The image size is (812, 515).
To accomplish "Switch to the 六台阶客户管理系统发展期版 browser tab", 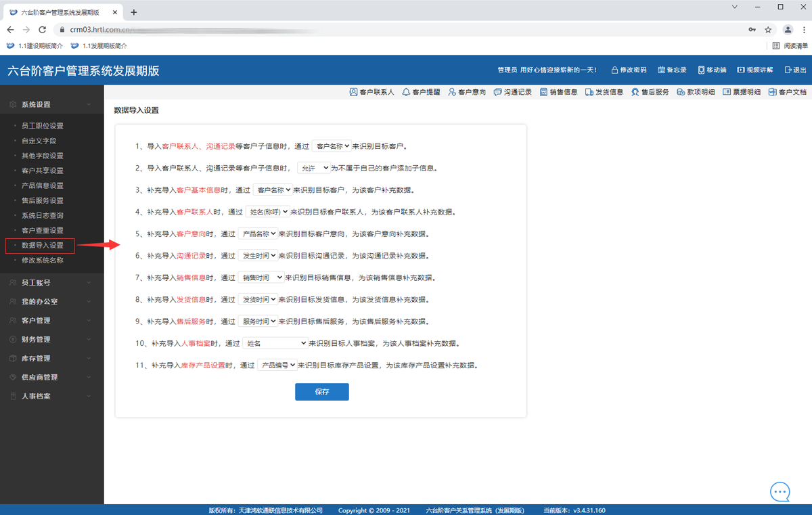I will coord(62,12).
